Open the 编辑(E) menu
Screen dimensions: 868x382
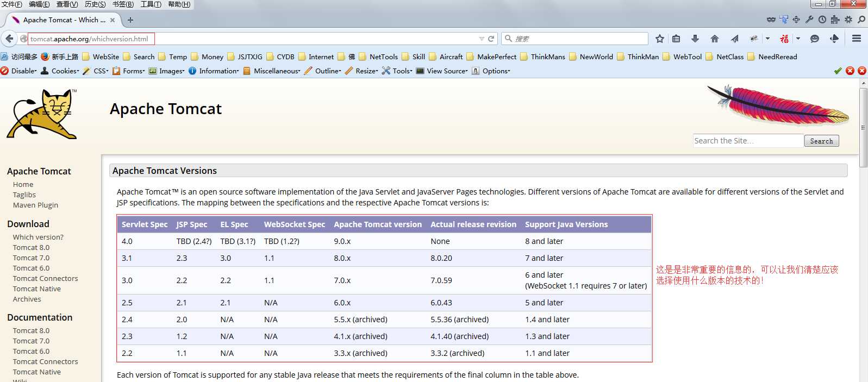click(39, 4)
